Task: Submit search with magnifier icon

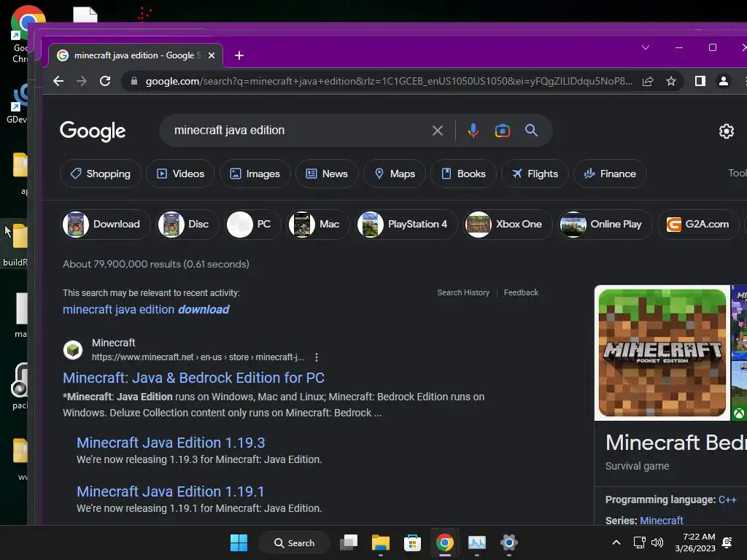Action: click(x=531, y=131)
